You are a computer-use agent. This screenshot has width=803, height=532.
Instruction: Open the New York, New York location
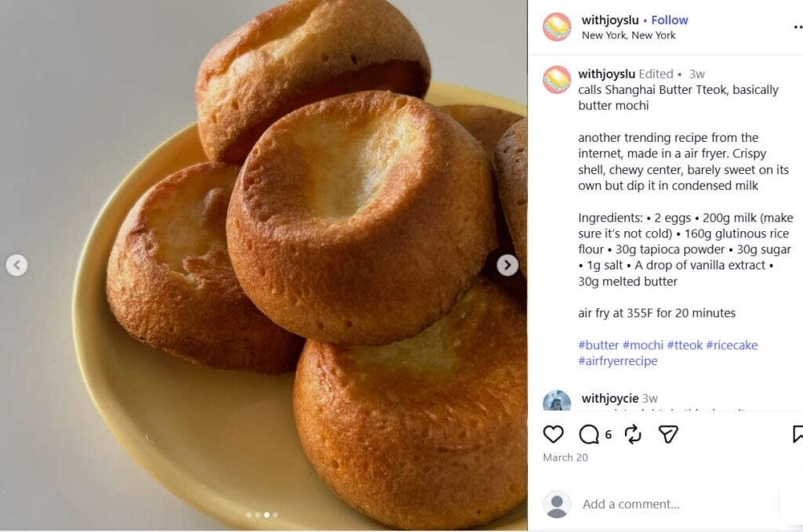point(628,35)
